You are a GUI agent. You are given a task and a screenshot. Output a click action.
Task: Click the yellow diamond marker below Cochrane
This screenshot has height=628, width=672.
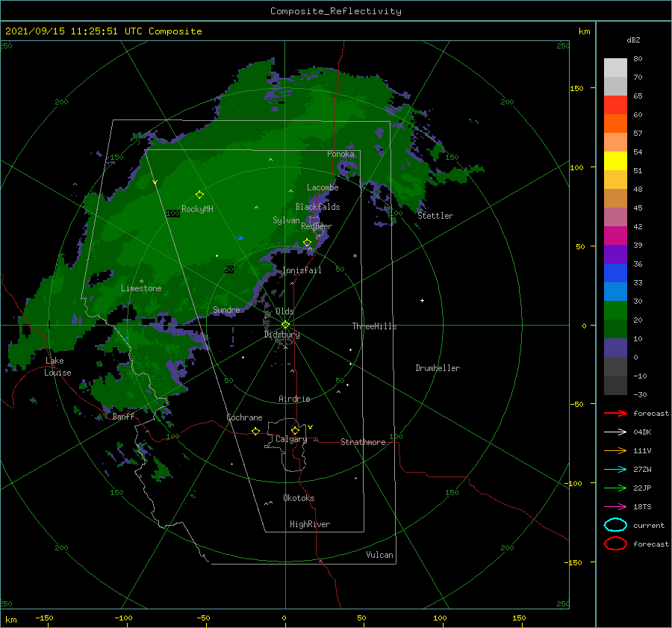255,431
